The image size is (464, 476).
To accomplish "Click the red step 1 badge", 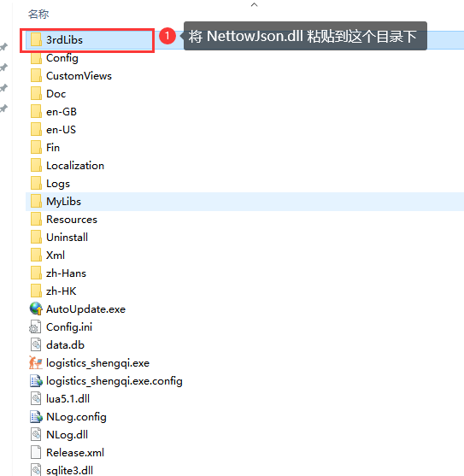I will tap(167, 36).
